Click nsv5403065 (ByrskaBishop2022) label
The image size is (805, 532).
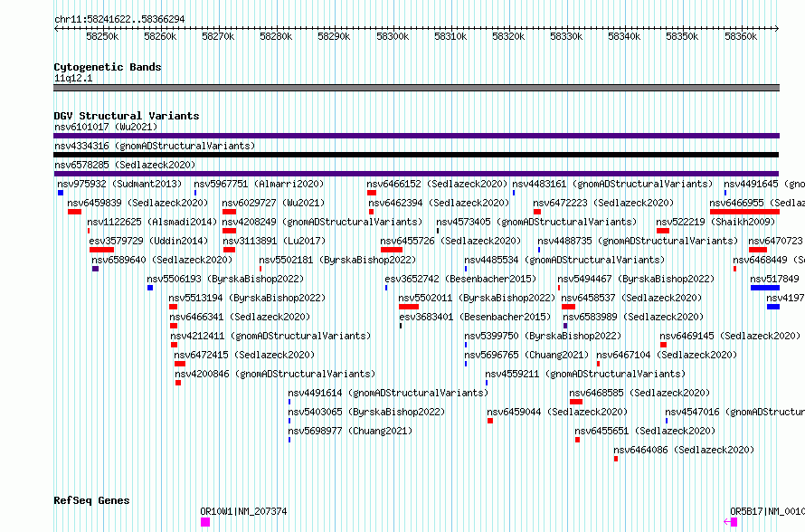[366, 412]
